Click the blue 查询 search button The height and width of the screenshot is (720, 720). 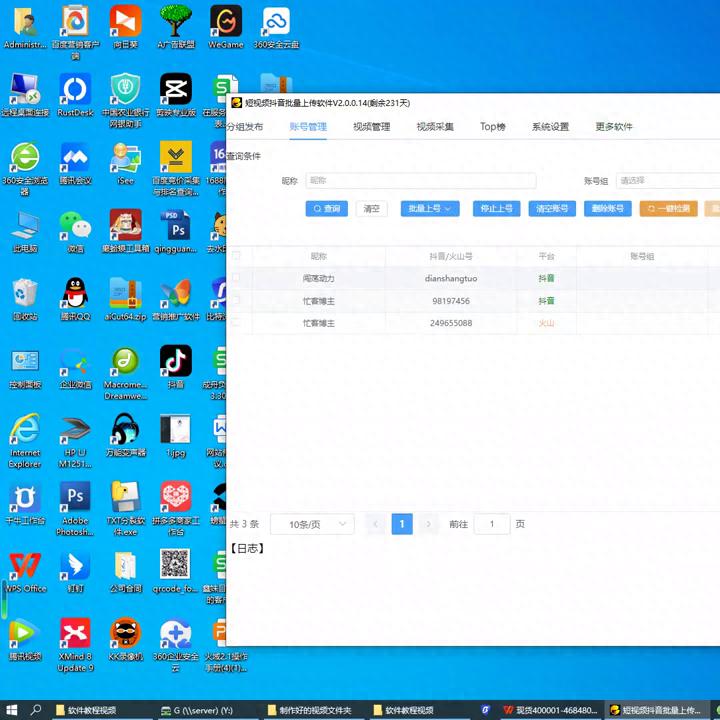(326, 208)
